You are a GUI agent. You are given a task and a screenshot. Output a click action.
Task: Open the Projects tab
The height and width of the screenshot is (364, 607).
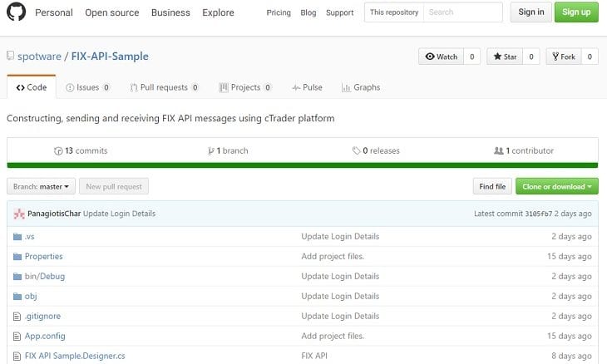pos(245,87)
